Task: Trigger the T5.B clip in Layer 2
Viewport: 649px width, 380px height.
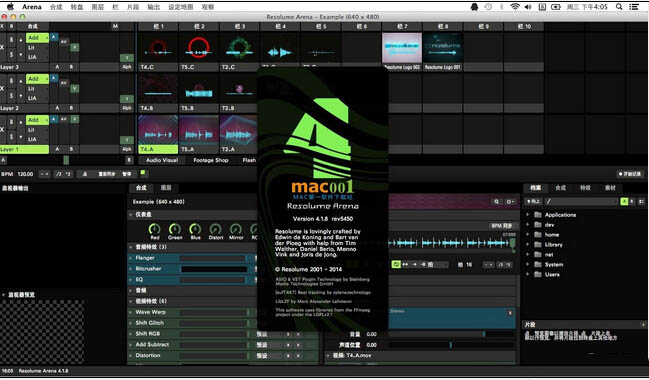Action: pyautogui.click(x=199, y=89)
